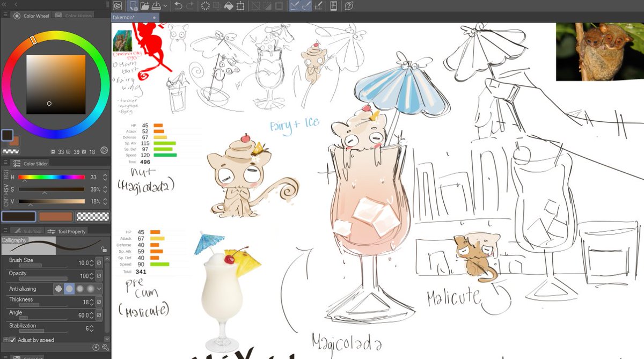Step the V 18% spinner
Viewport: 644px width, 359px height.
point(105,202)
